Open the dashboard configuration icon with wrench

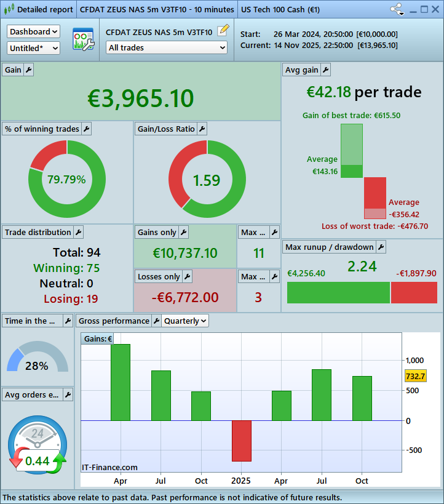[x=83, y=39]
